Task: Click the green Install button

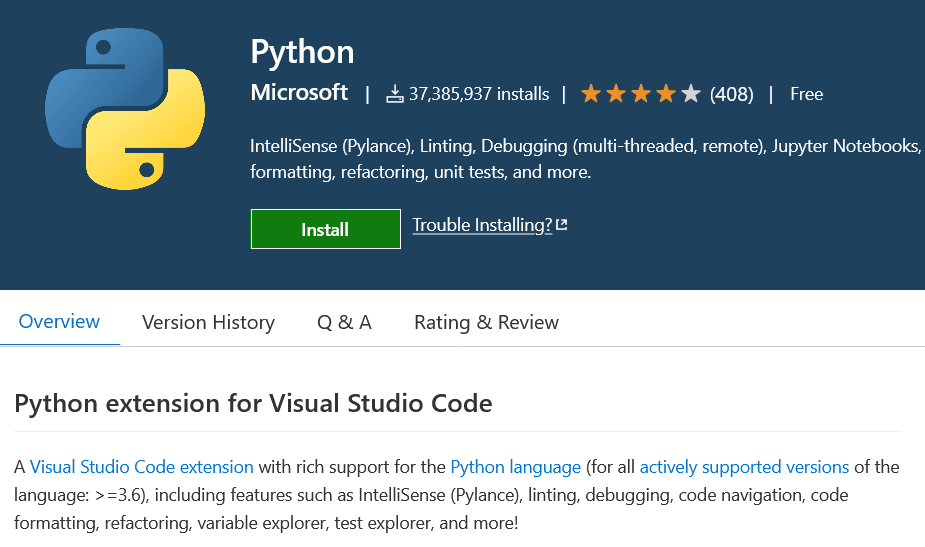Action: (x=326, y=229)
